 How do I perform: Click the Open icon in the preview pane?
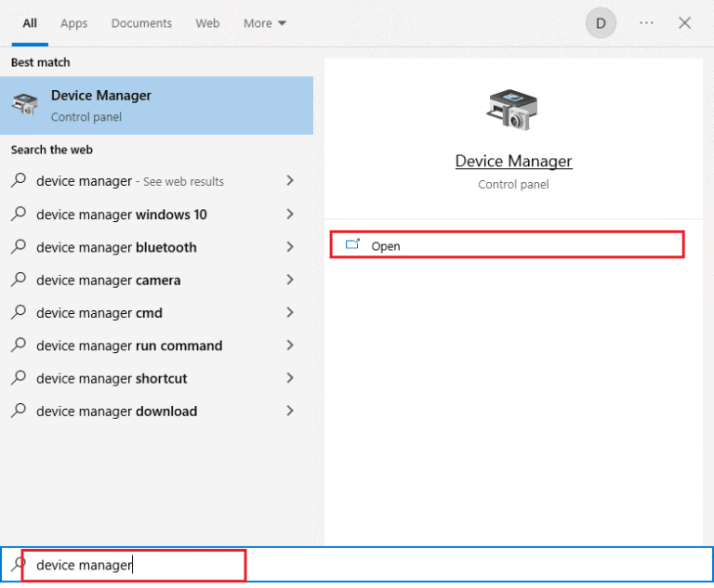point(352,245)
